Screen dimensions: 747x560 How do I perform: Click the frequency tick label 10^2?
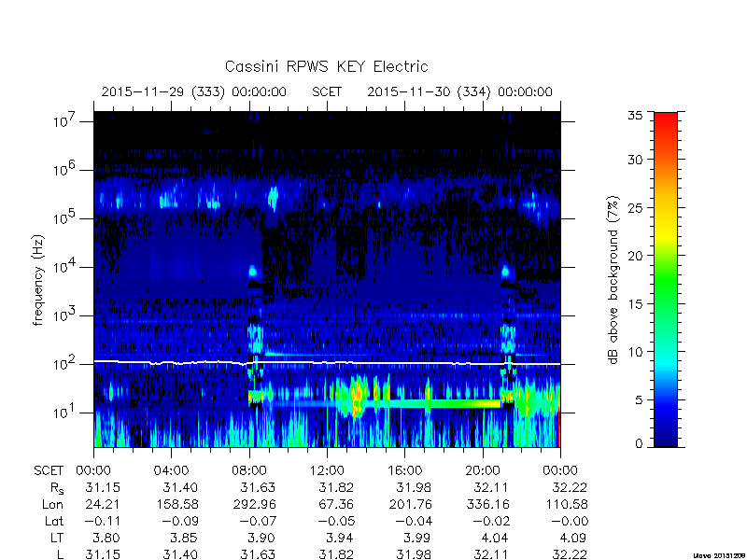click(65, 363)
